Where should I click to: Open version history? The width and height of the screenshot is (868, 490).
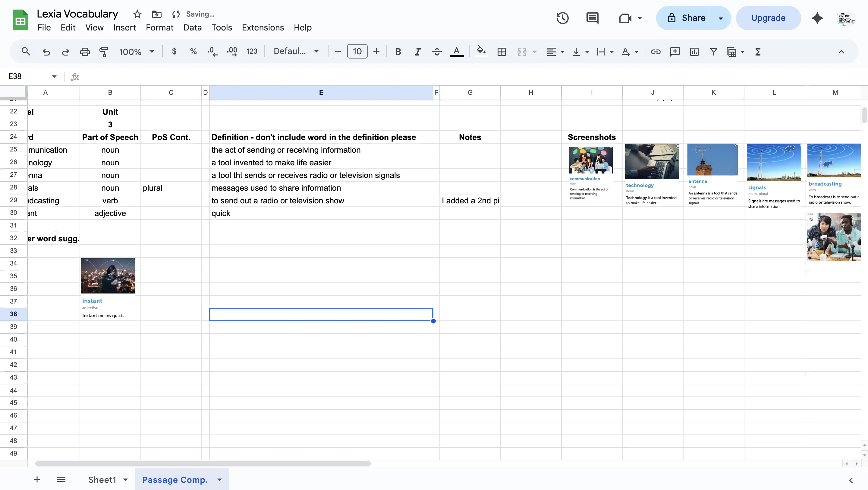[562, 18]
